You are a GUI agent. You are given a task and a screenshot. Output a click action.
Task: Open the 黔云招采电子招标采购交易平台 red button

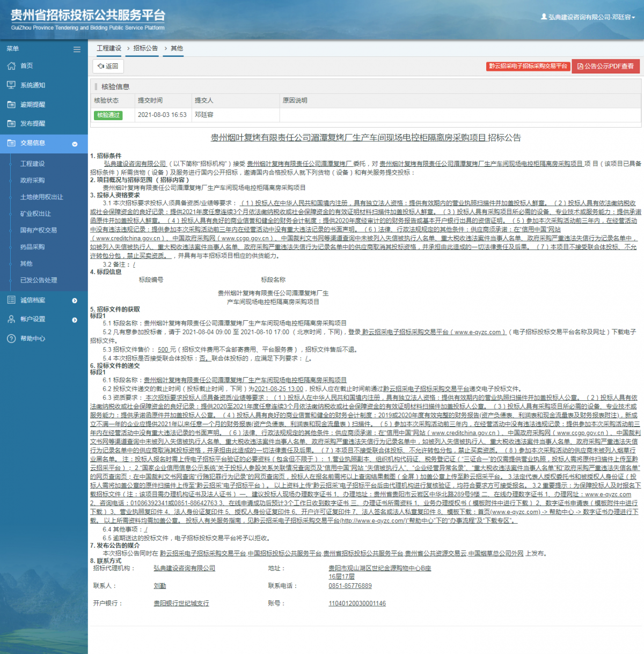click(528, 67)
